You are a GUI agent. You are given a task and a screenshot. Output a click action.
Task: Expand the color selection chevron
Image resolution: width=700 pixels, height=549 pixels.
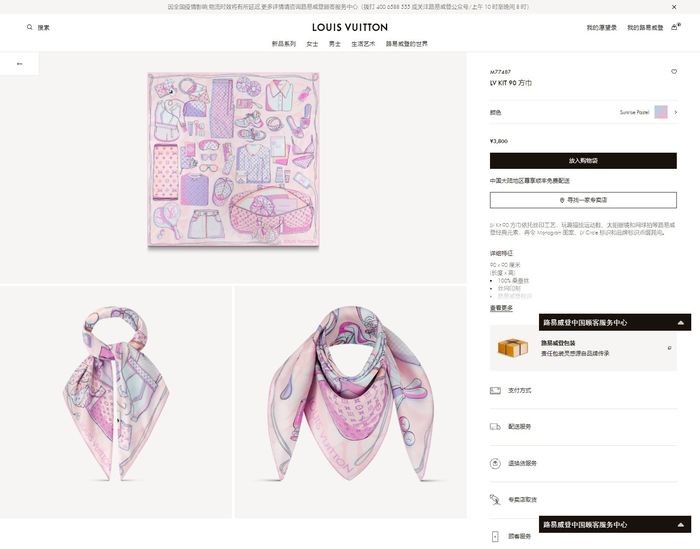click(675, 112)
